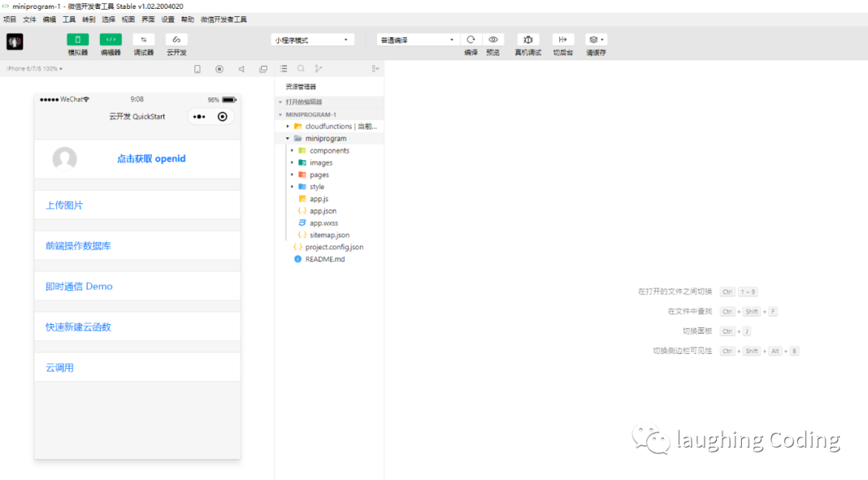Open the Go To menu
Viewport: 868px width, 480px height.
88,19
